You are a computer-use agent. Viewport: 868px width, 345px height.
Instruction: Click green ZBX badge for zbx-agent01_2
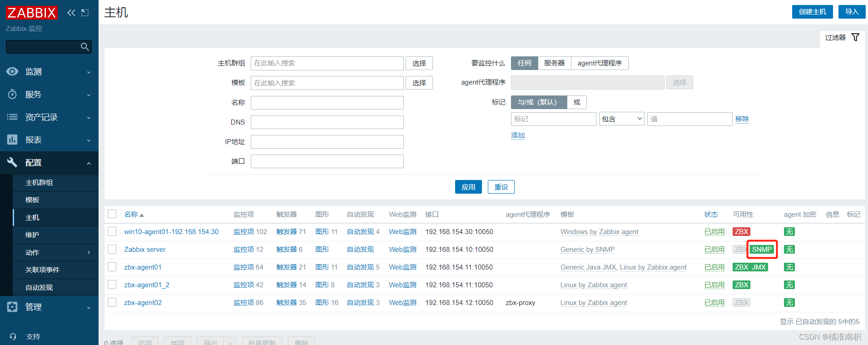(x=741, y=285)
